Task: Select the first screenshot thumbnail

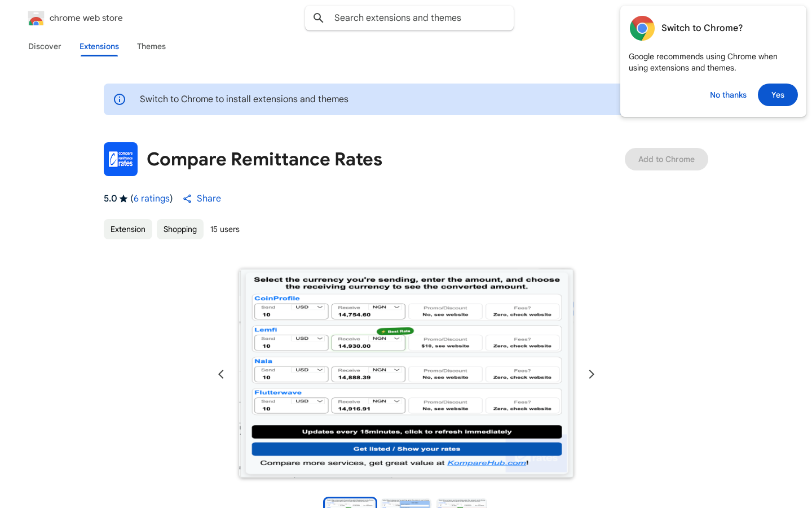Action: click(350, 503)
